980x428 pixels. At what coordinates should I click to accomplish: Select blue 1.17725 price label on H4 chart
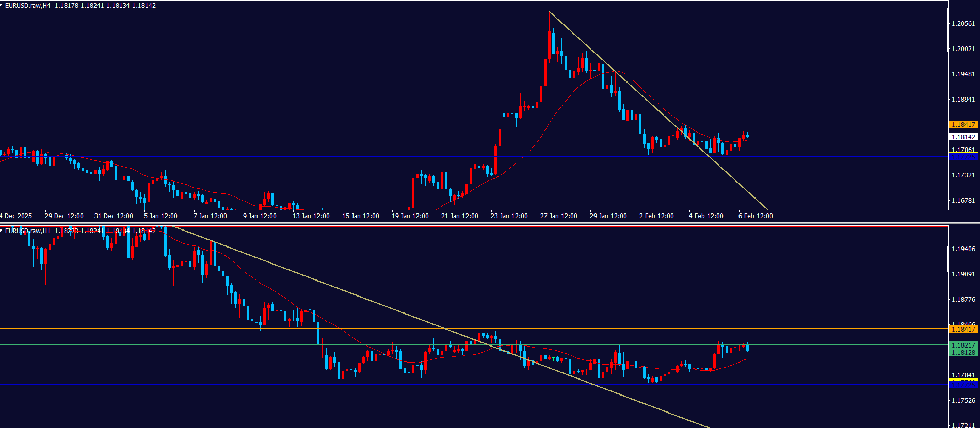963,157
